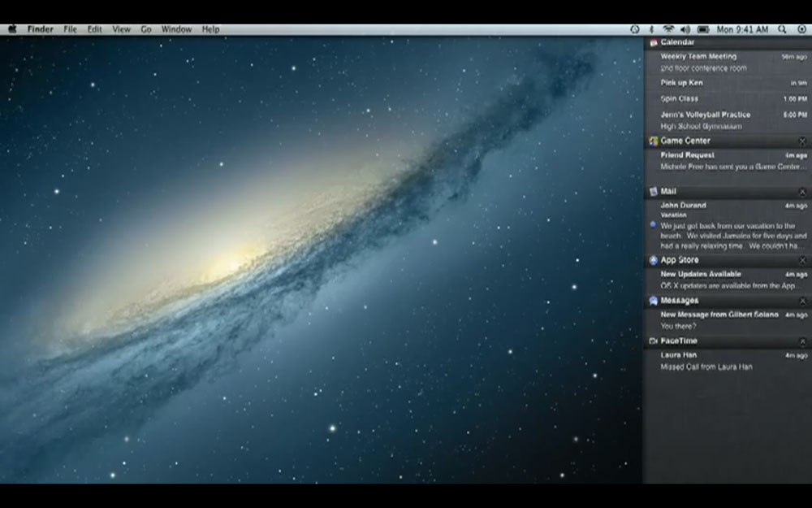Open the Spin Class event
Screen dimensions: 812x508
coord(728,98)
